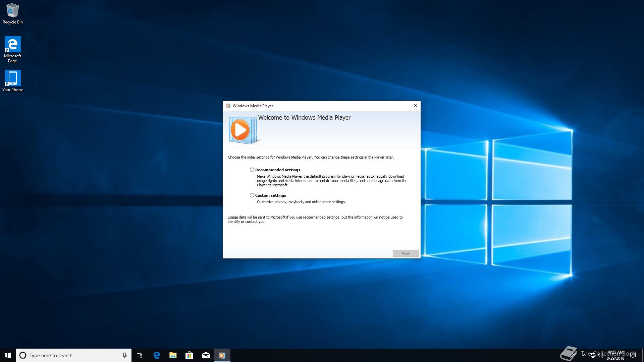Screen dimensions: 644x362
Task: Click the Windows Media Player taskbar button
Action: 222,355
